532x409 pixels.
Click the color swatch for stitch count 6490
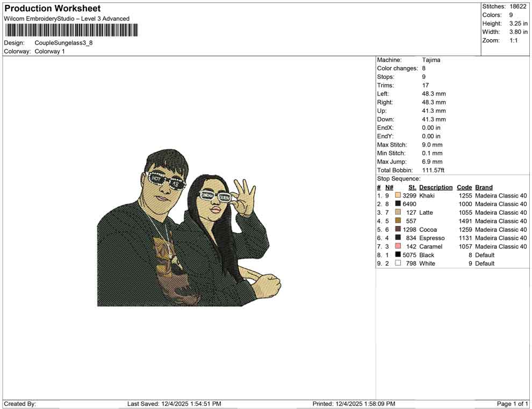pyautogui.click(x=398, y=203)
